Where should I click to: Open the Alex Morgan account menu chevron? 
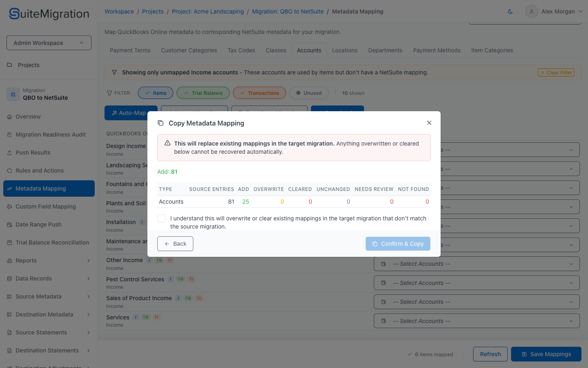580,11
